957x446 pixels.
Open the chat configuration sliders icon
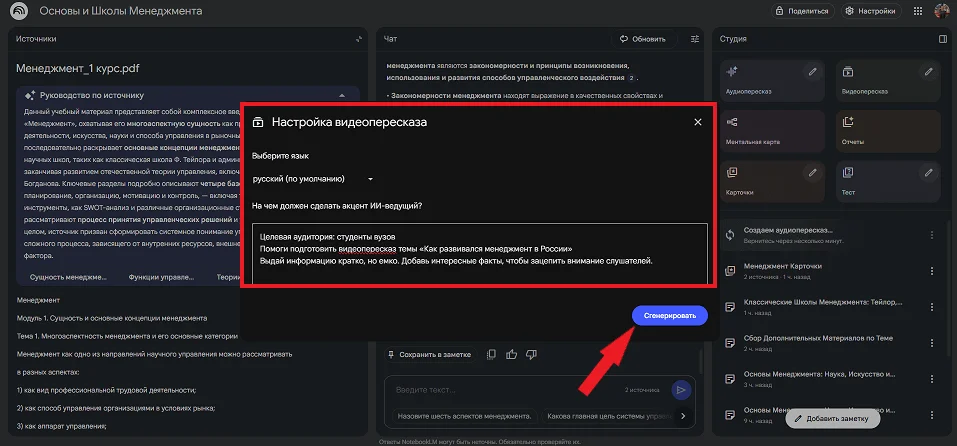(x=696, y=39)
